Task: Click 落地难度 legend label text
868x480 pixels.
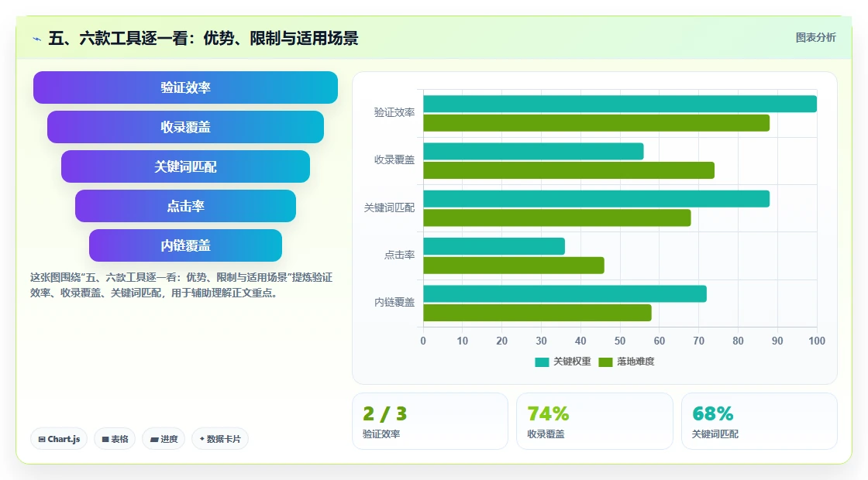Action: point(636,362)
